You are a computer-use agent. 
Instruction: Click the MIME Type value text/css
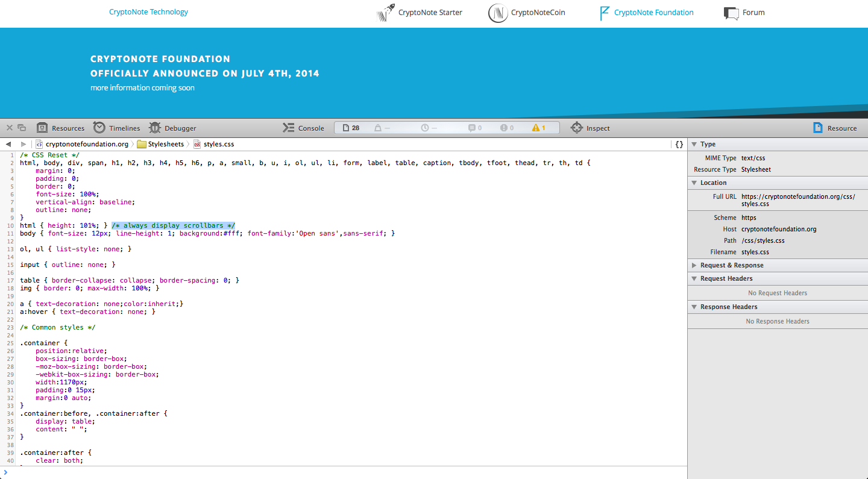tap(753, 158)
